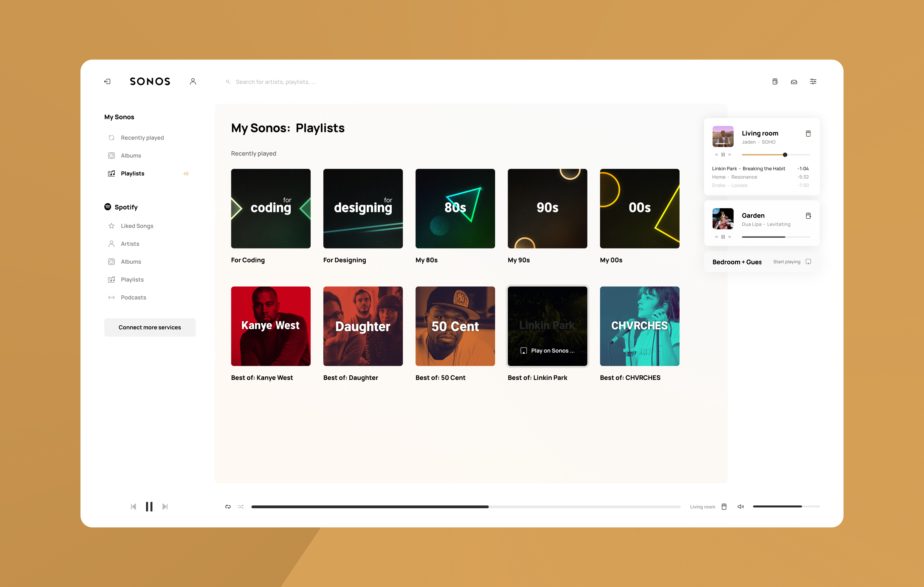The height and width of the screenshot is (587, 924).
Task: Toggle repeat mode in the bottom bar
Action: pyautogui.click(x=228, y=507)
